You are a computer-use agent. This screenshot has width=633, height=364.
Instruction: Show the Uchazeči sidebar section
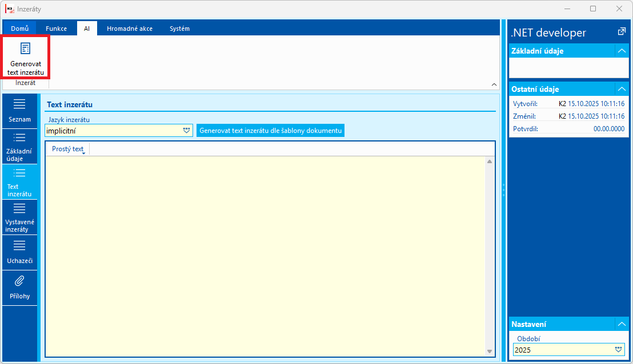pyautogui.click(x=19, y=253)
